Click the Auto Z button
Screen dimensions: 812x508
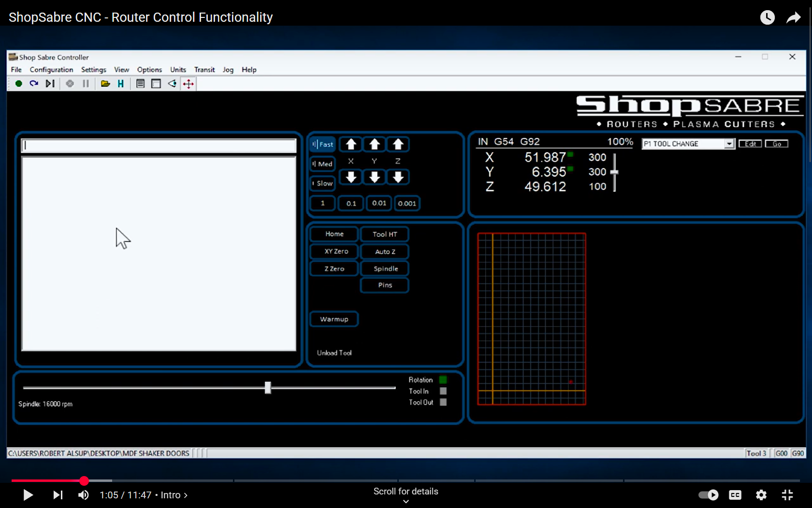[x=385, y=252]
